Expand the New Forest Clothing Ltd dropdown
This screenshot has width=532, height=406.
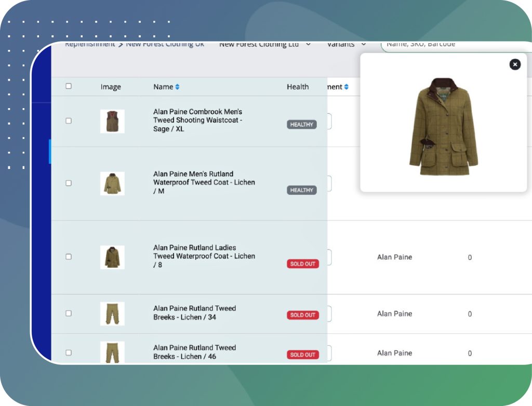[x=265, y=45]
